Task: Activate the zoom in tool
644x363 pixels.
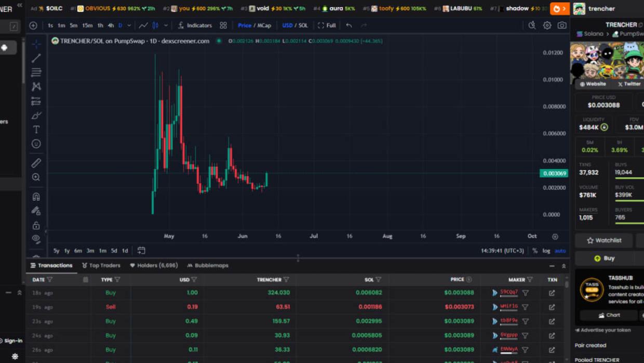Action: click(x=36, y=177)
